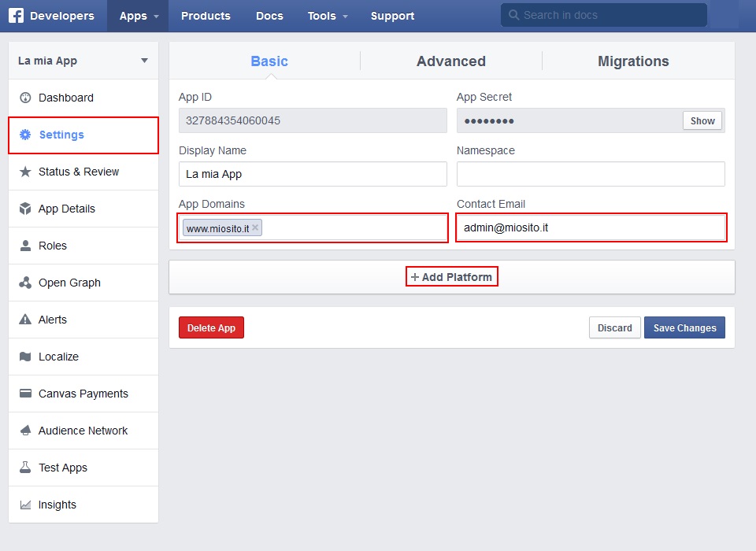Click the Test Apps flask icon
756x551 pixels.
(x=25, y=468)
